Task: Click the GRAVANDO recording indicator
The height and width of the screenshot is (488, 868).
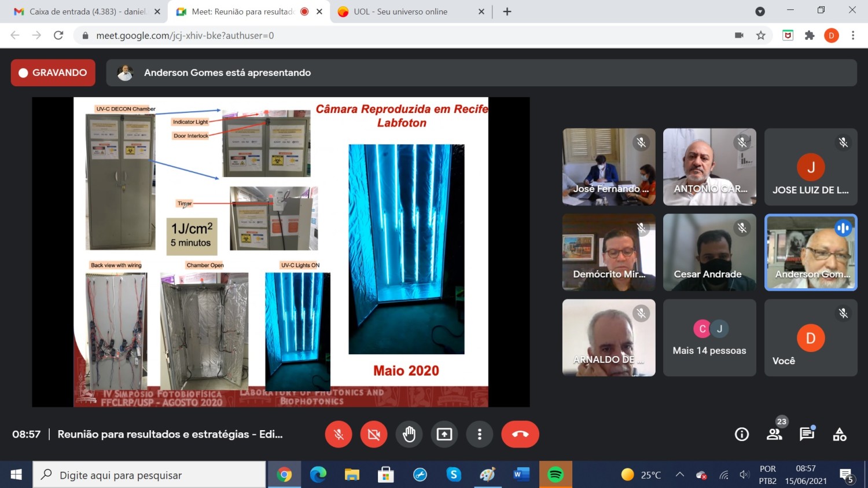Action: (53, 73)
